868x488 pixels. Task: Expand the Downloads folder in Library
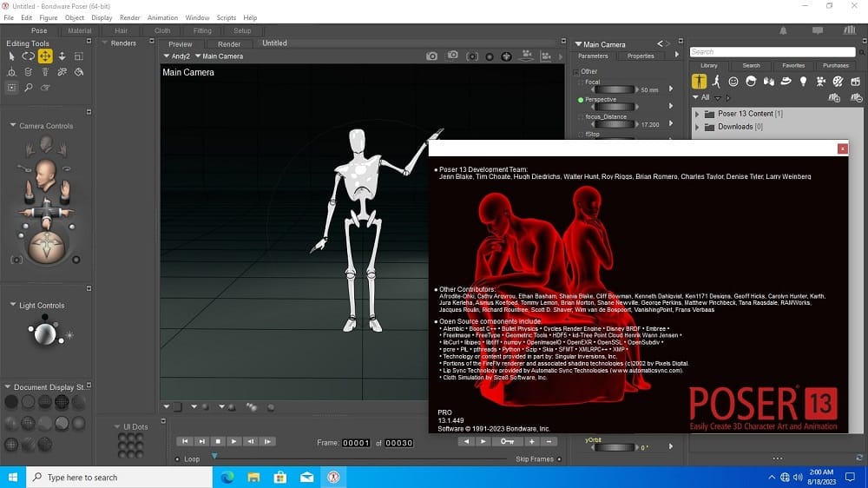[697, 127]
